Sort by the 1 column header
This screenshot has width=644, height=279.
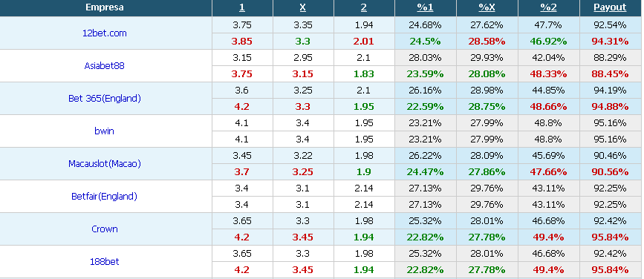[x=242, y=7]
